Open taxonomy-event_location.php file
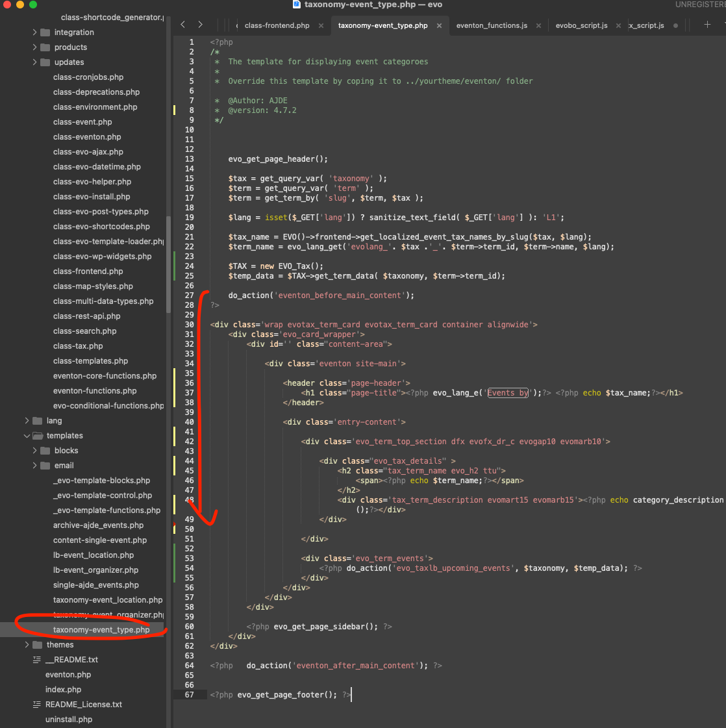 108,600
